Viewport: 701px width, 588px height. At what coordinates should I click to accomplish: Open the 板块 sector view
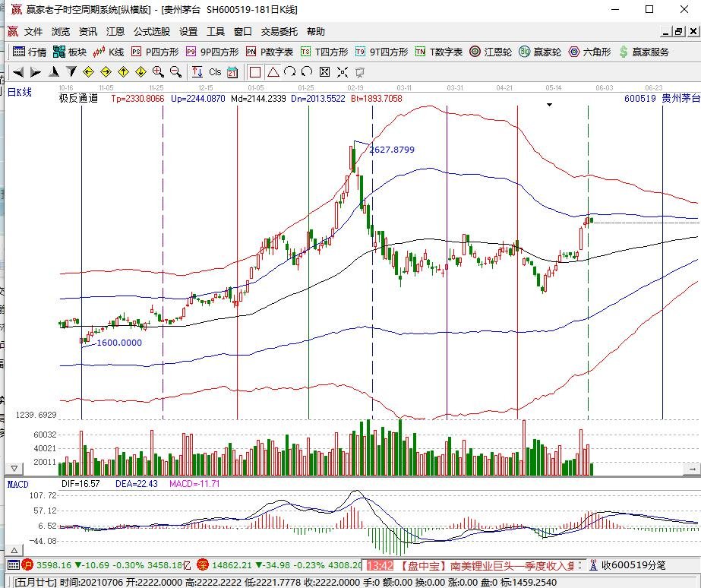(70, 52)
